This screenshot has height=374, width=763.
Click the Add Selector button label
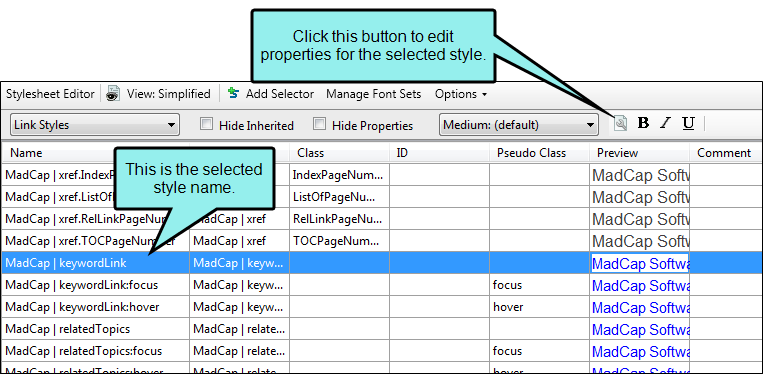click(x=280, y=94)
